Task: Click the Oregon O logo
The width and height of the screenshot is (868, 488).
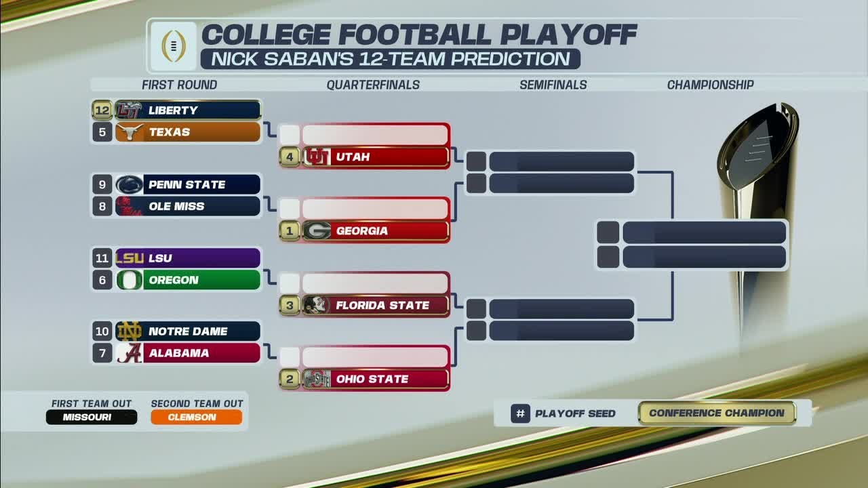Action: [129, 280]
